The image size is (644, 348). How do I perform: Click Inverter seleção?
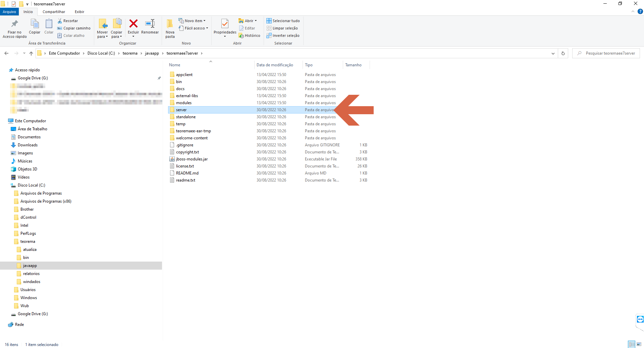283,36
